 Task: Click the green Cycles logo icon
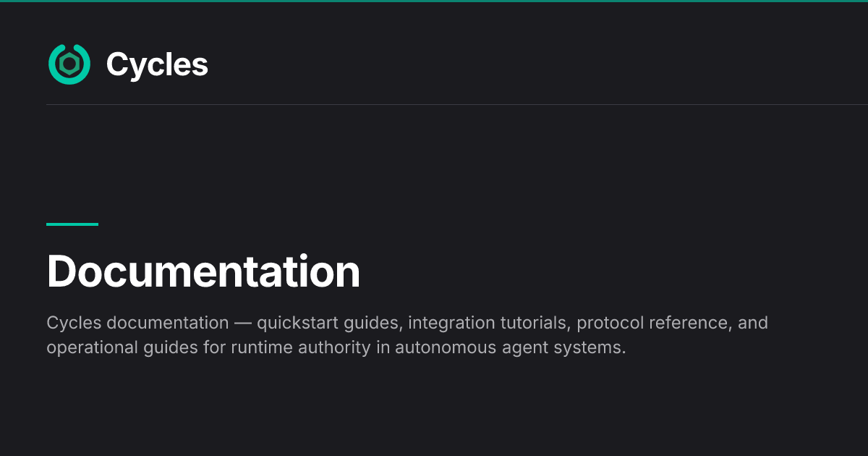(69, 64)
